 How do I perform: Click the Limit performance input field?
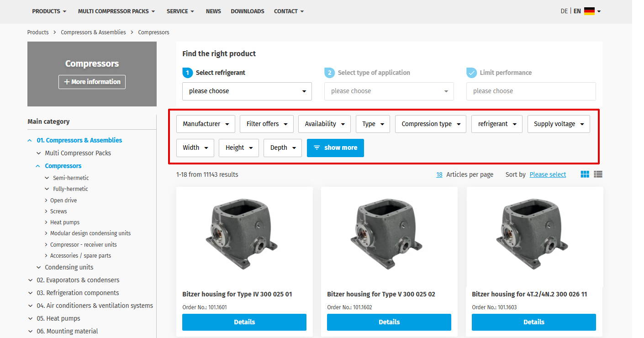pyautogui.click(x=531, y=91)
